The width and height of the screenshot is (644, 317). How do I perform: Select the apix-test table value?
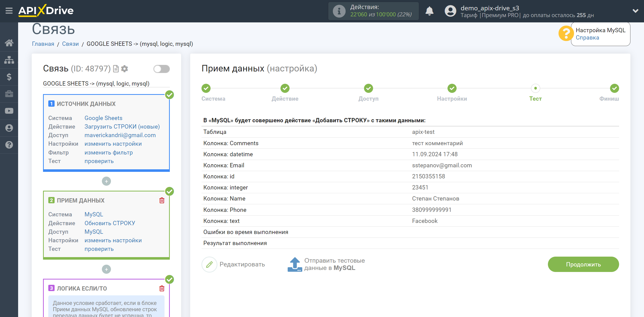423,132
